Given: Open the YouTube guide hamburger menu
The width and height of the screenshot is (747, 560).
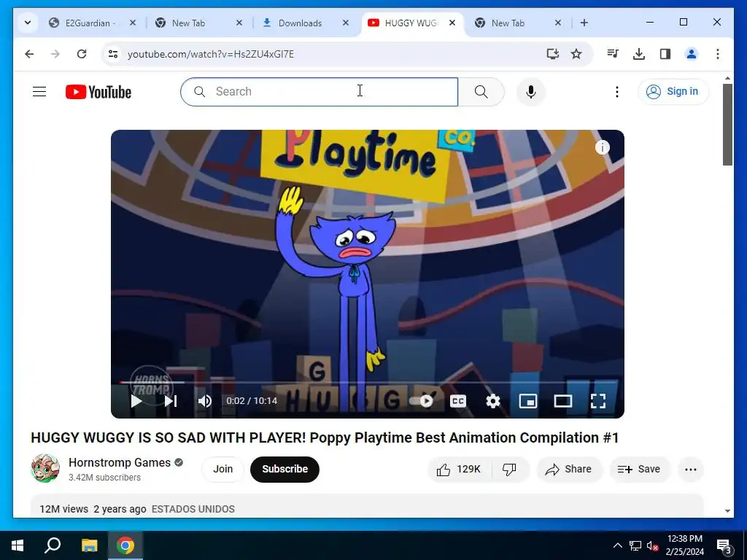Looking at the screenshot, I should (39, 91).
